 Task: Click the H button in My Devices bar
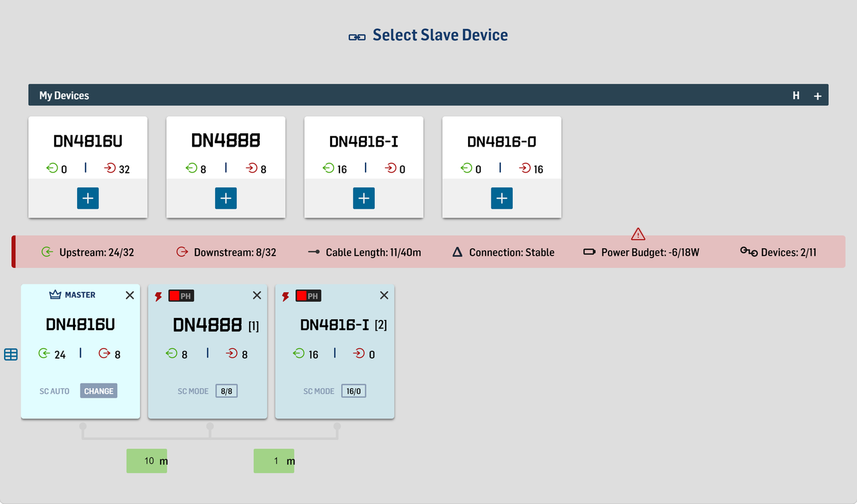pos(796,96)
